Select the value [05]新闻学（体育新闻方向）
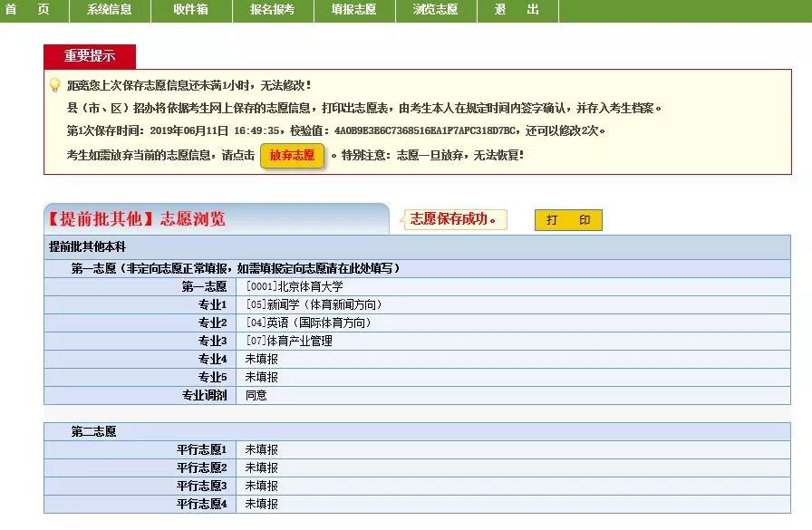Screen dimensions: 812x530 [314, 304]
